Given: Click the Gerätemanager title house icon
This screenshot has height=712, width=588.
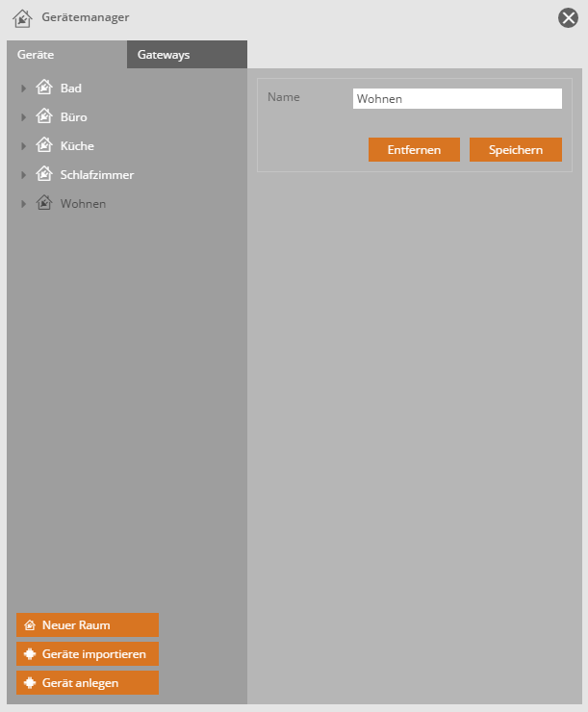Looking at the screenshot, I should pyautogui.click(x=22, y=17).
